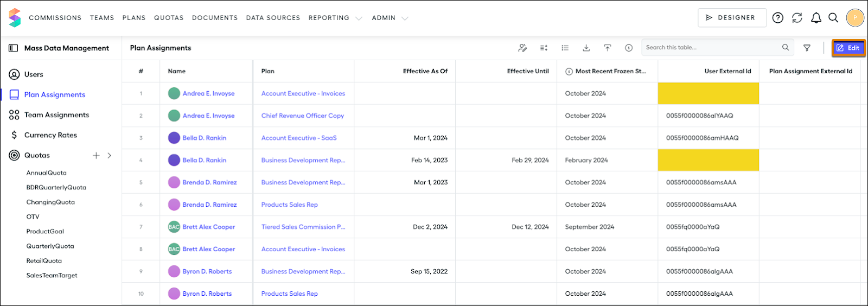The image size is (868, 306).
Task: Open Brenda D. Ramirez name in row 5
Action: (x=210, y=182)
